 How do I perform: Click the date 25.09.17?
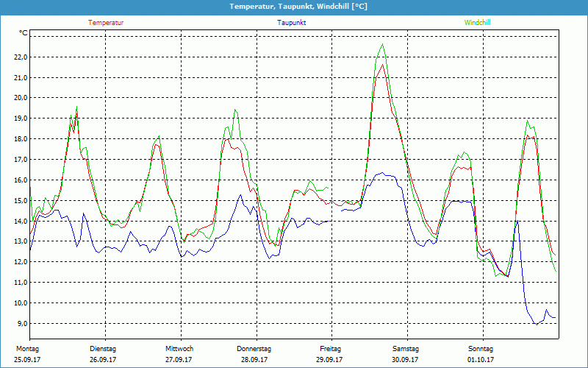click(x=27, y=360)
